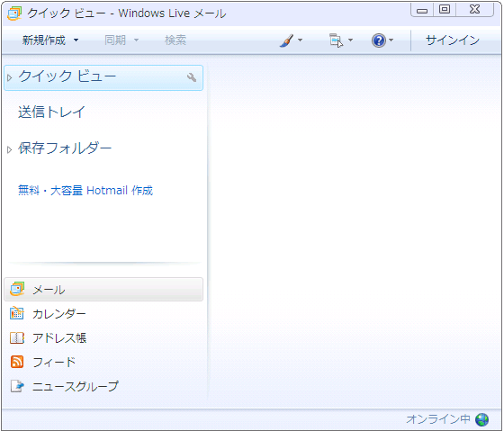Viewport: 504px width, 431px height.
Task: Click the menus icon in toolbar
Action: coord(336,40)
